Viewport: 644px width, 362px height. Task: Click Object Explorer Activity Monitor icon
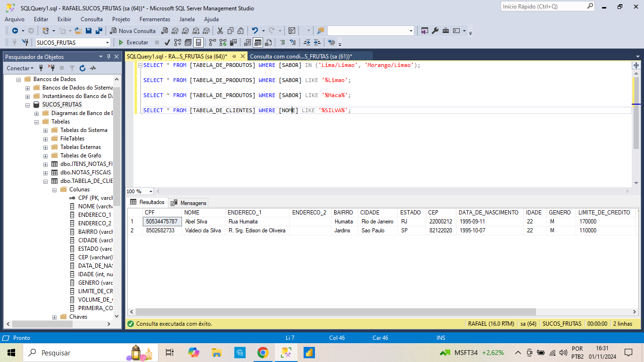tap(93, 68)
